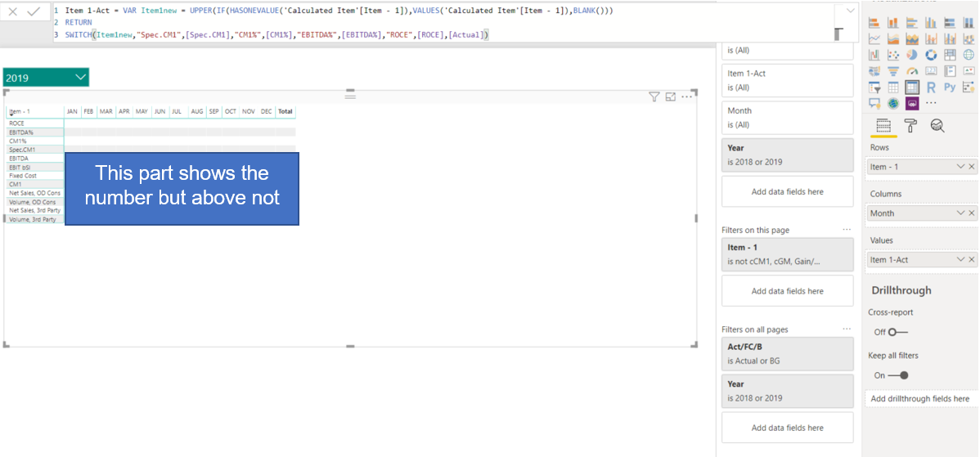Switch to the Fields well tab
The width and height of the screenshot is (980, 457).
coord(883,125)
